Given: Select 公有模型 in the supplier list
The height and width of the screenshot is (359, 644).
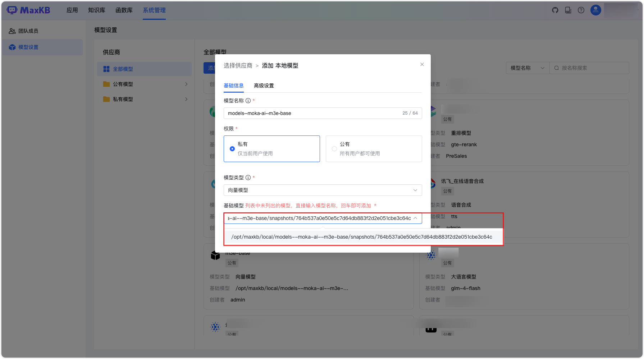Looking at the screenshot, I should [x=144, y=84].
